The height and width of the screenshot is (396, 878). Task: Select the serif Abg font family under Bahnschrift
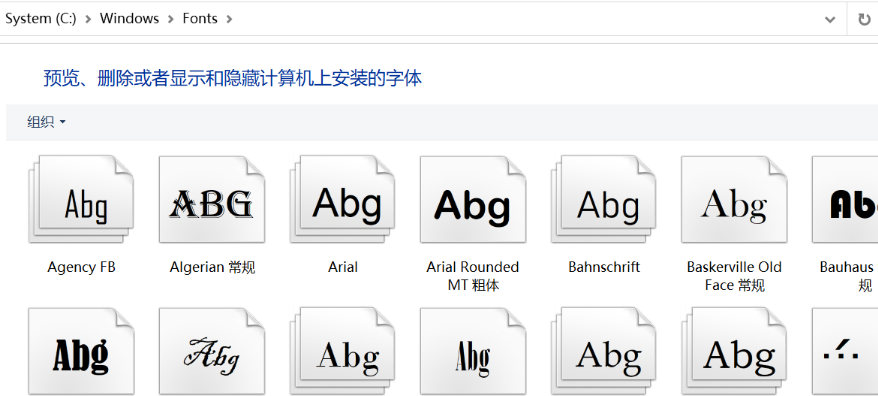tap(604, 351)
